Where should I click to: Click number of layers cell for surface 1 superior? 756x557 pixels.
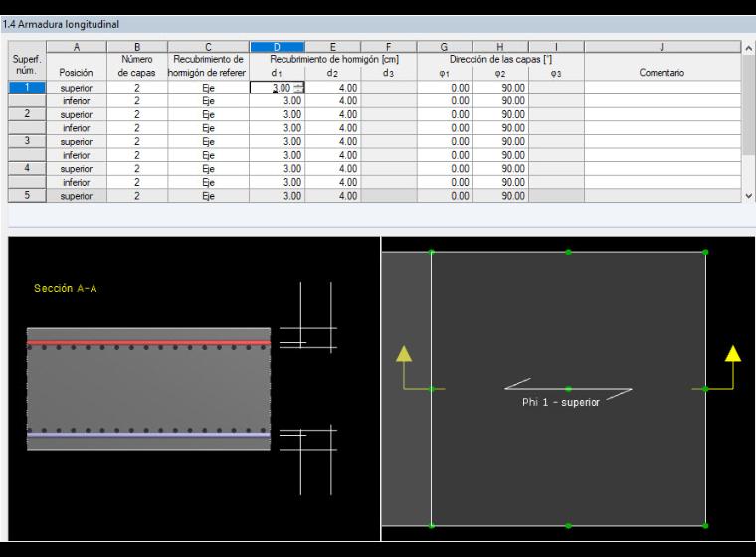137,88
